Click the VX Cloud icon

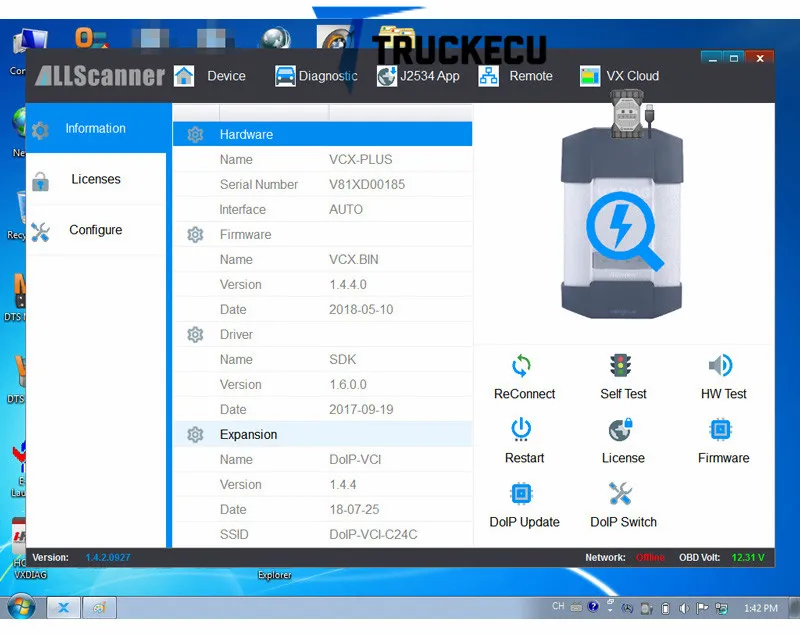coord(590,76)
